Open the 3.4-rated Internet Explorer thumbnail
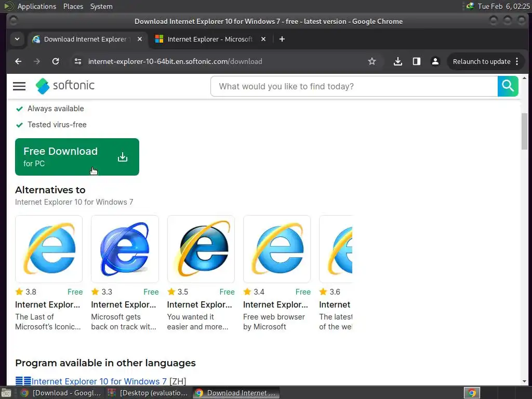 point(277,249)
